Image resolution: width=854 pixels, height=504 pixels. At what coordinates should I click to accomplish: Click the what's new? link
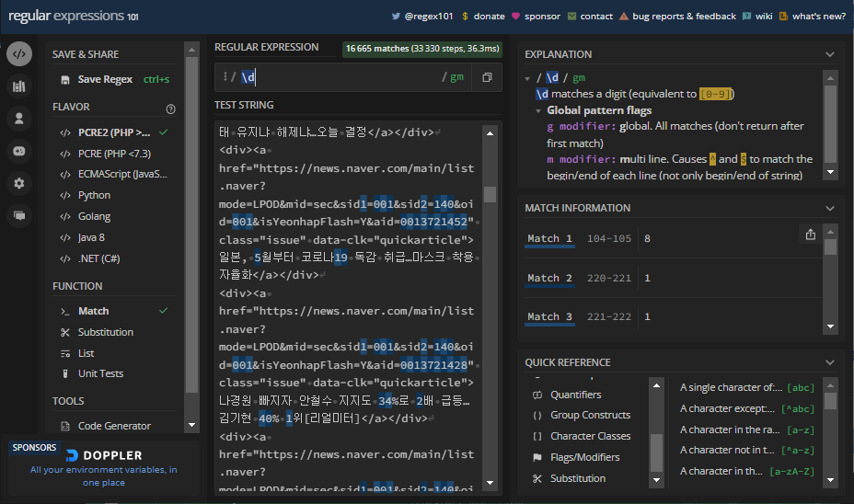819,17
